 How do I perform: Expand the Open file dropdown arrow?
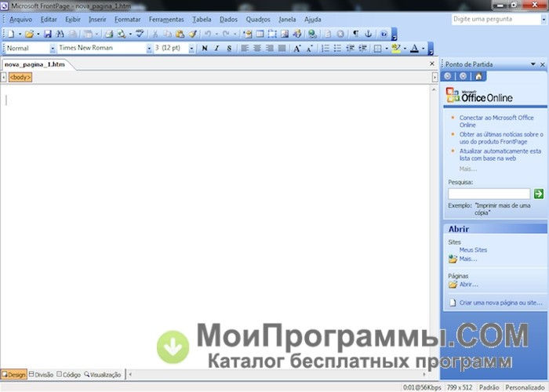pos(38,34)
